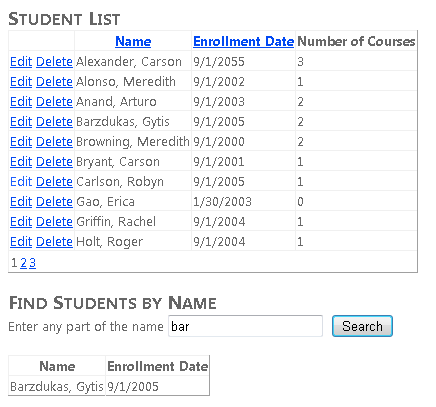Click the 'Browning, Meredith' name cell
The width and height of the screenshot is (436, 407).
click(133, 142)
